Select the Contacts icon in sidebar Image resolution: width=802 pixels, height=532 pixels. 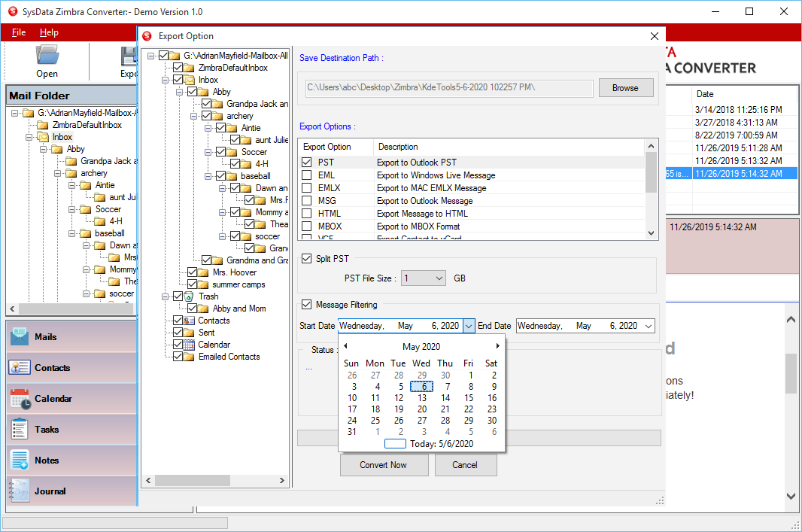click(20, 368)
